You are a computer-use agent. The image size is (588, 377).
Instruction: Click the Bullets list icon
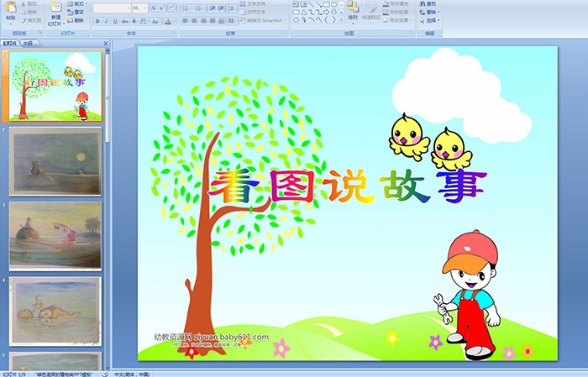(x=186, y=8)
